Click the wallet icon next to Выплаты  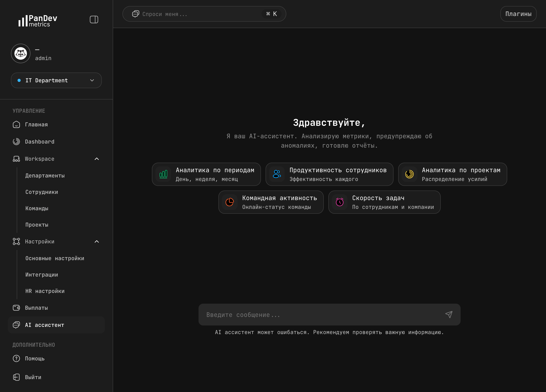coord(16,308)
